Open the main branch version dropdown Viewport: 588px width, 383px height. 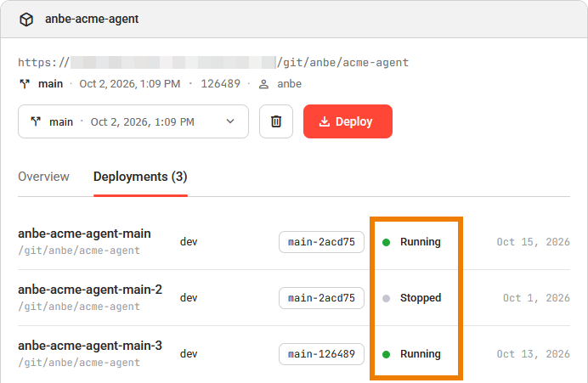(x=133, y=121)
